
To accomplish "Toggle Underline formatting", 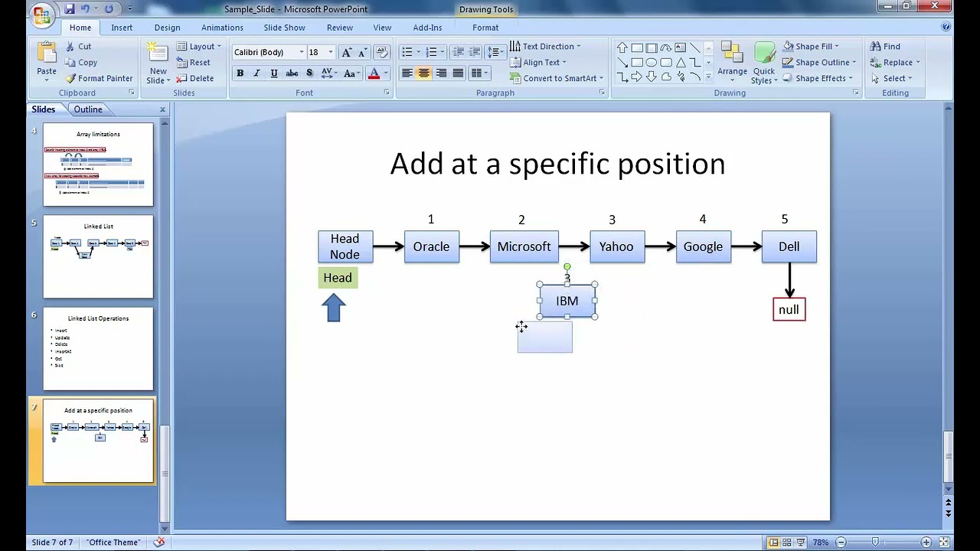I will click(273, 73).
